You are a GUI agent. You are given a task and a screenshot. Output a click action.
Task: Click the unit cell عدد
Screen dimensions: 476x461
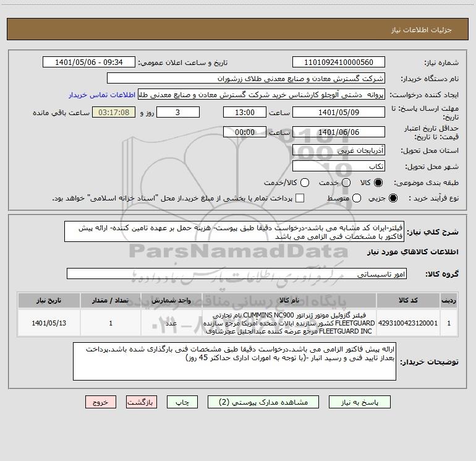[x=171, y=323]
